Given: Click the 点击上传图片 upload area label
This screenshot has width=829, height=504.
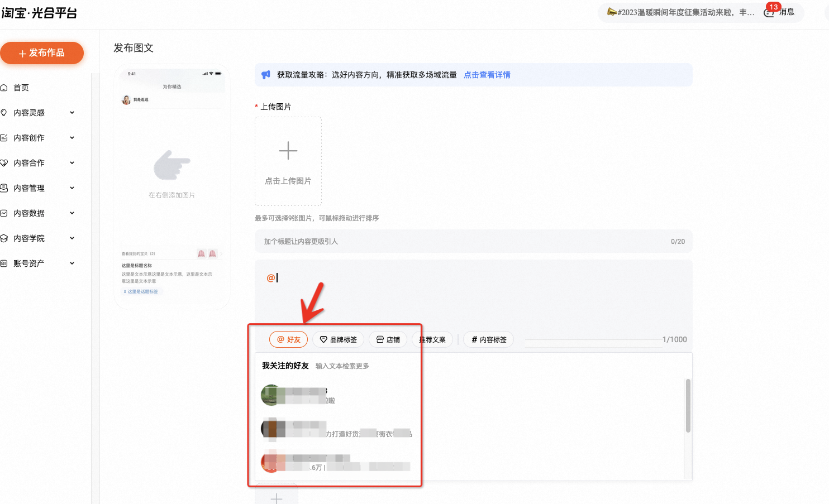Looking at the screenshot, I should click(x=288, y=181).
